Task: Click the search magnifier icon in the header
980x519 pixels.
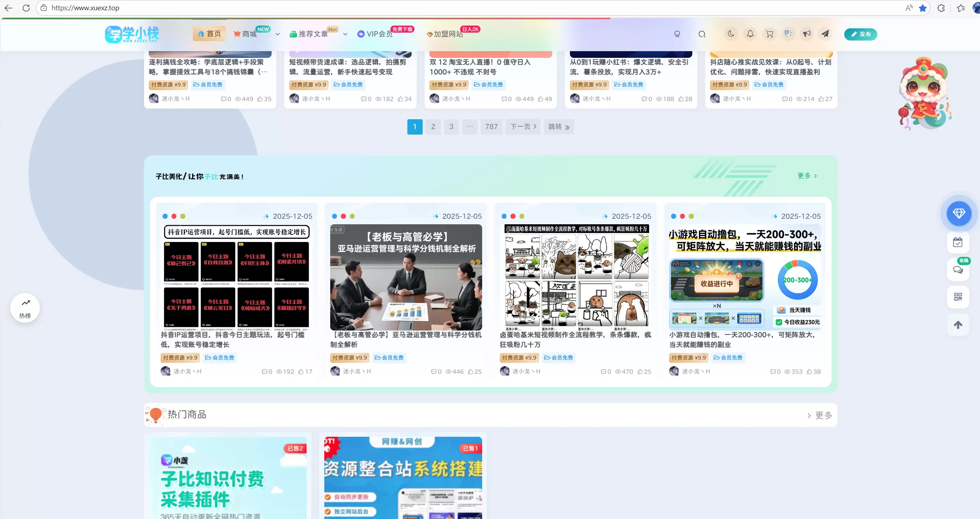Action: point(702,34)
